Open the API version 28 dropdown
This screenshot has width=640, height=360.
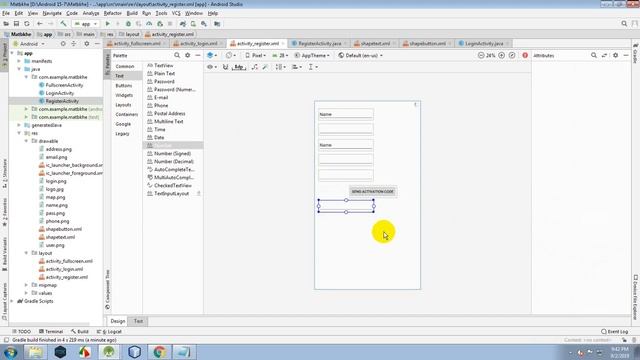tap(280, 55)
